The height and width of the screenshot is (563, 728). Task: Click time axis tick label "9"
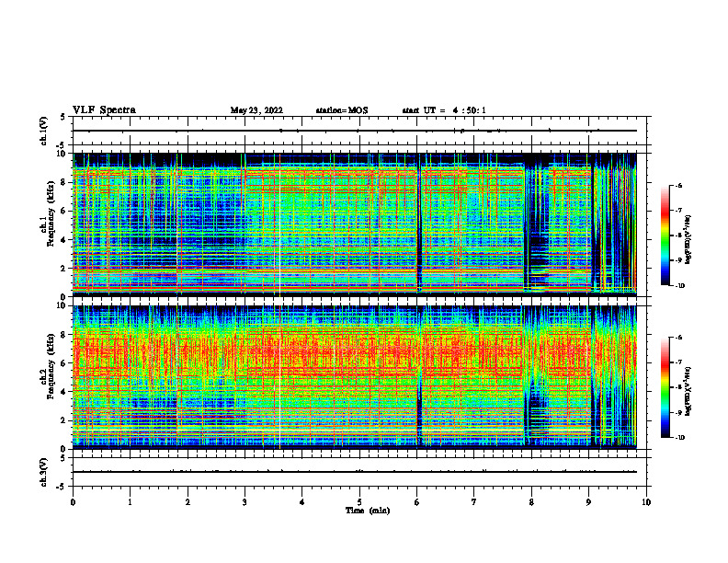[588, 502]
